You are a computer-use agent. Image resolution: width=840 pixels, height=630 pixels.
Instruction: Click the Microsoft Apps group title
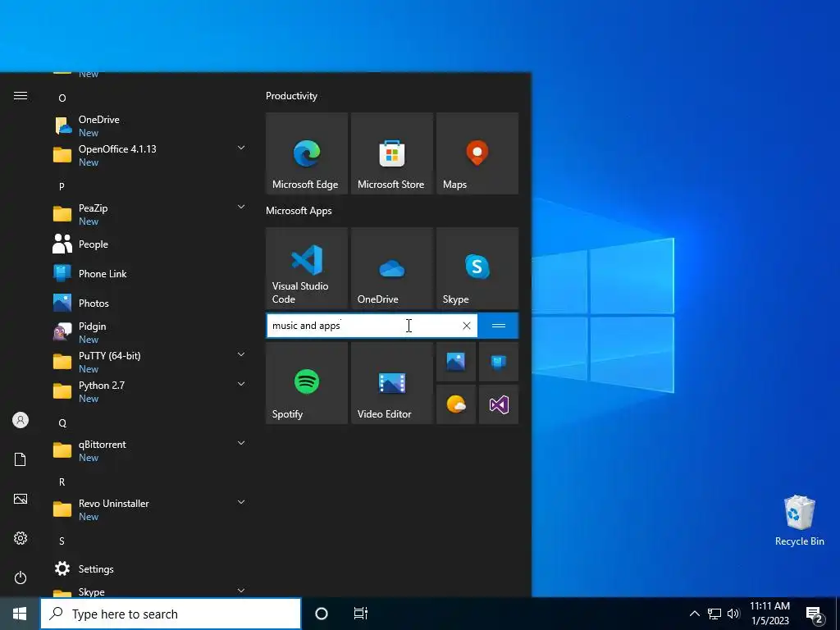click(299, 211)
